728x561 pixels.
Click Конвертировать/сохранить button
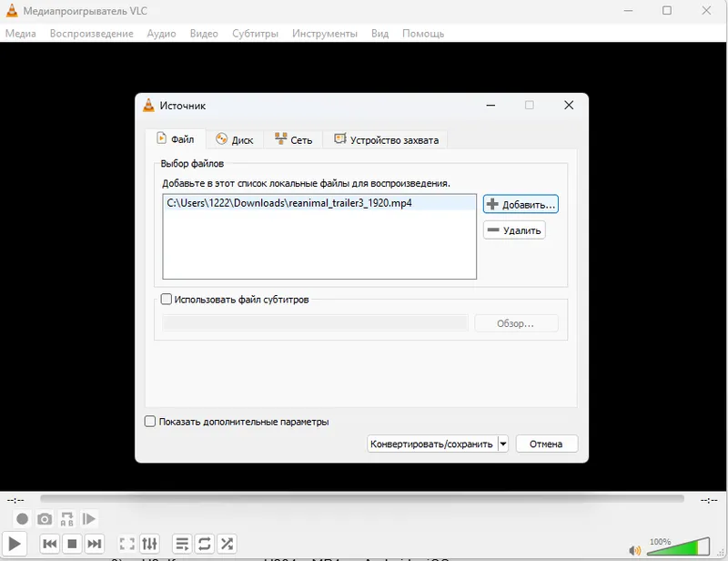tap(431, 444)
